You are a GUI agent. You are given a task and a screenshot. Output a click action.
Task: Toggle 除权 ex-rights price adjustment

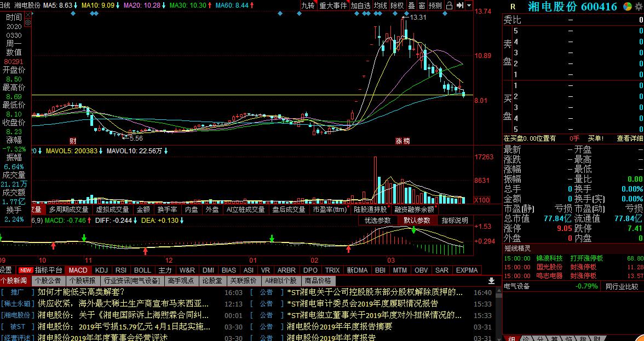coord(397,6)
